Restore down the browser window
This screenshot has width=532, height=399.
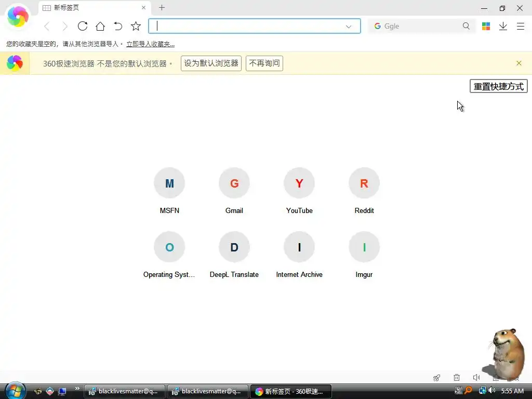coord(502,8)
